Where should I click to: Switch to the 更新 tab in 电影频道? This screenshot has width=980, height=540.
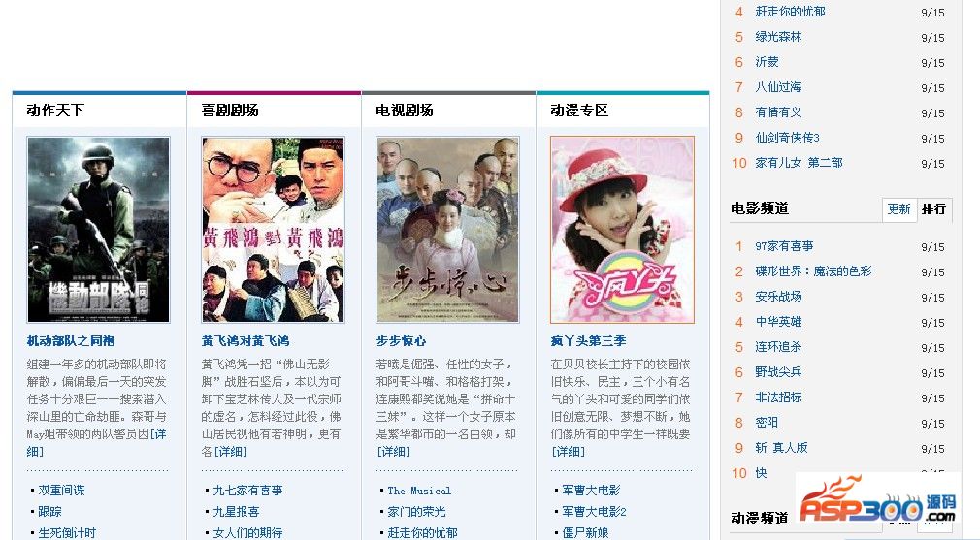(x=898, y=209)
